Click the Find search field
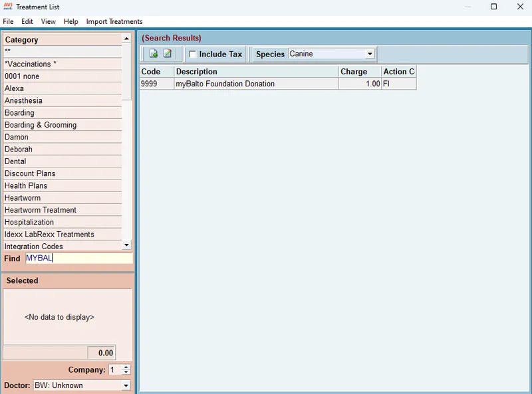The image size is (532, 394). click(x=79, y=258)
